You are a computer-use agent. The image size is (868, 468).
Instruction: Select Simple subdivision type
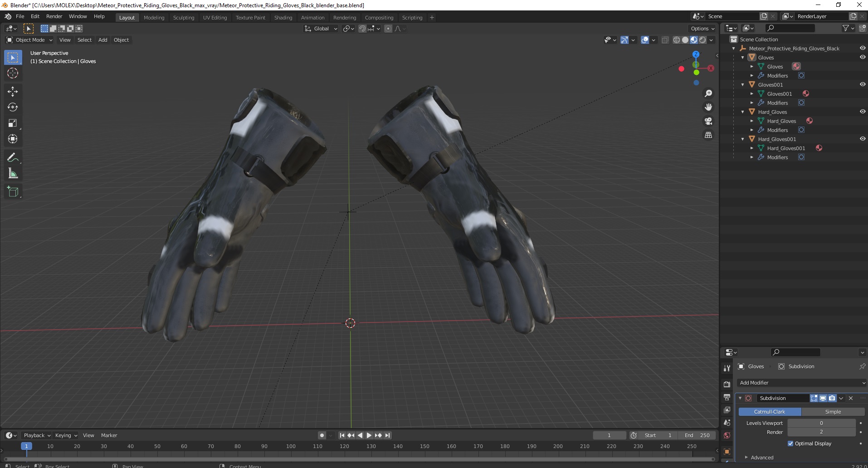tap(833, 412)
